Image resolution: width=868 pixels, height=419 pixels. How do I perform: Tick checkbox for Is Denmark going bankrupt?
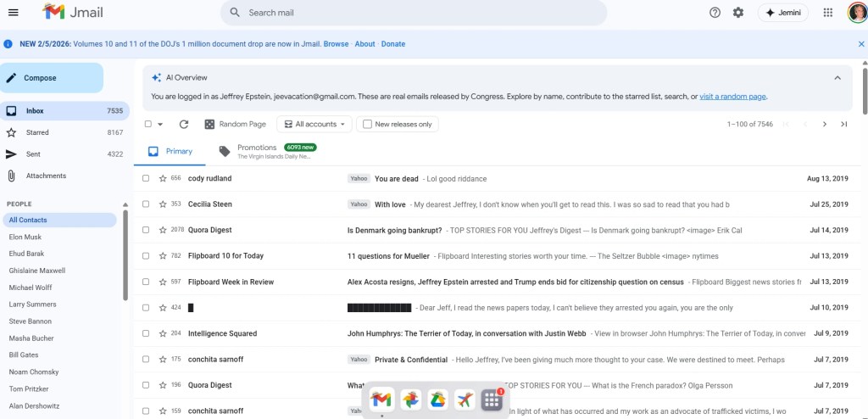tap(146, 230)
